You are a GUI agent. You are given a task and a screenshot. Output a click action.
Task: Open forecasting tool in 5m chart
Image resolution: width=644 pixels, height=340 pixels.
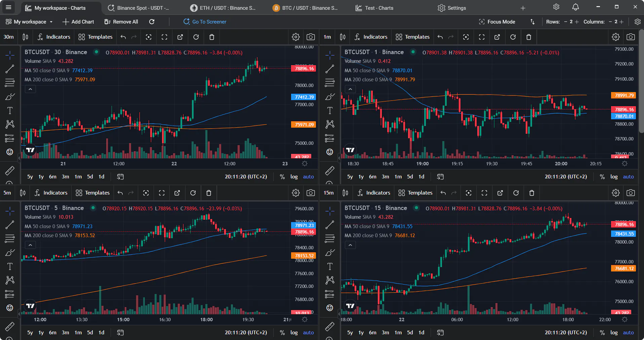click(10, 294)
